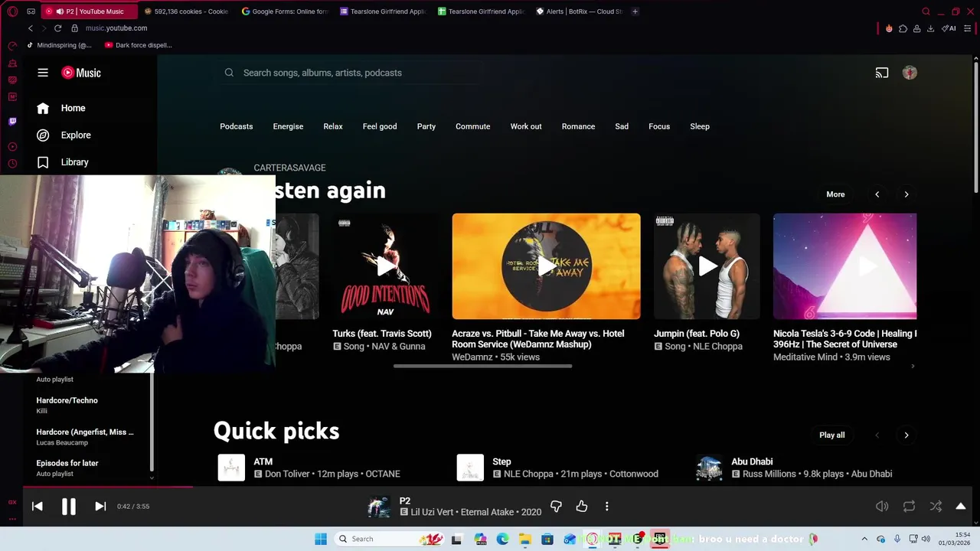The height and width of the screenshot is (551, 980).
Task: Open the Windows Start menu
Action: point(321,539)
